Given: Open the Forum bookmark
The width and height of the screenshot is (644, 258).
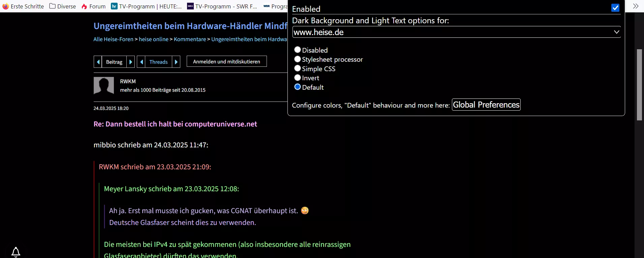Looking at the screenshot, I should pos(94,6).
